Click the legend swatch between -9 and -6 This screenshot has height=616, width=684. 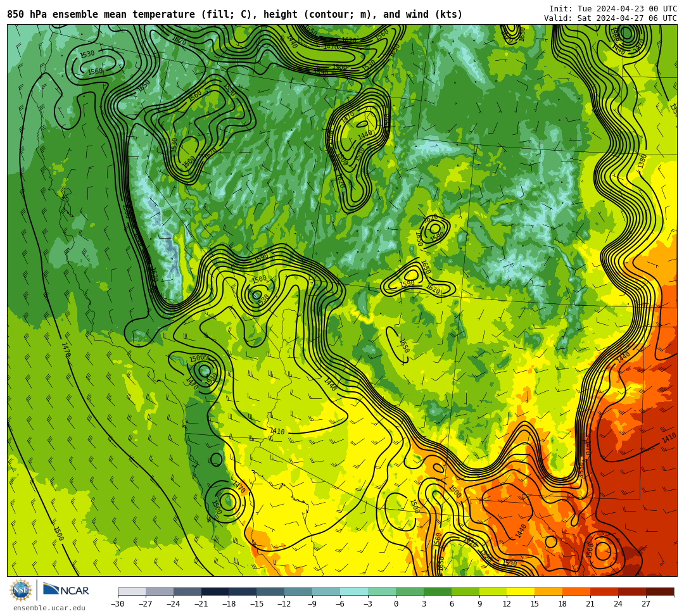tap(326, 591)
